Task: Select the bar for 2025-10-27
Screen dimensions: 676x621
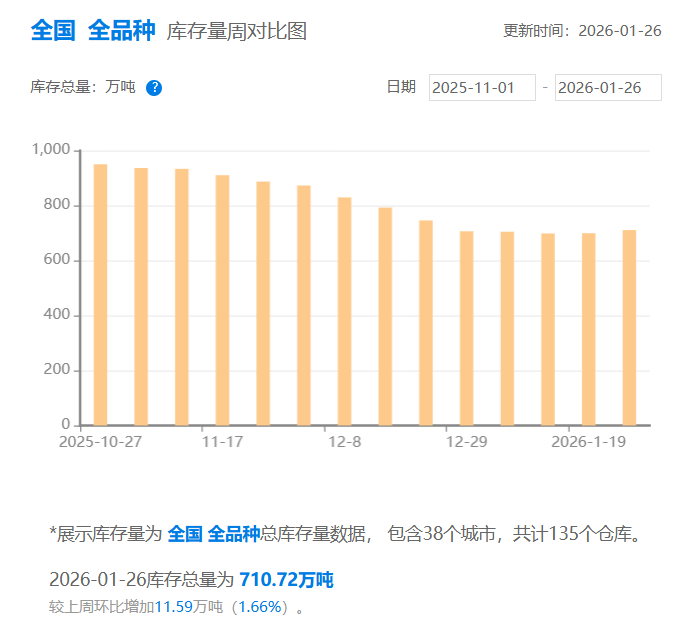Action: (100, 295)
